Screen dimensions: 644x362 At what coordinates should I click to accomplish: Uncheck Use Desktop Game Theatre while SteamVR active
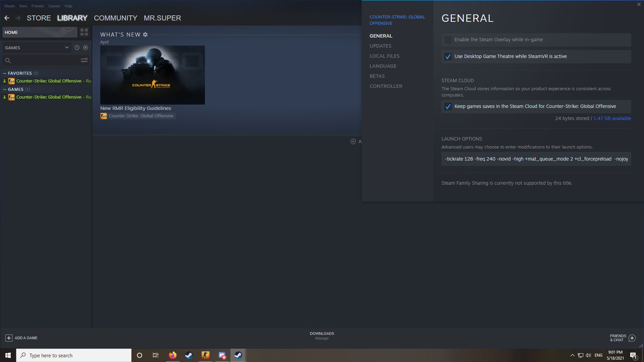[448, 57]
